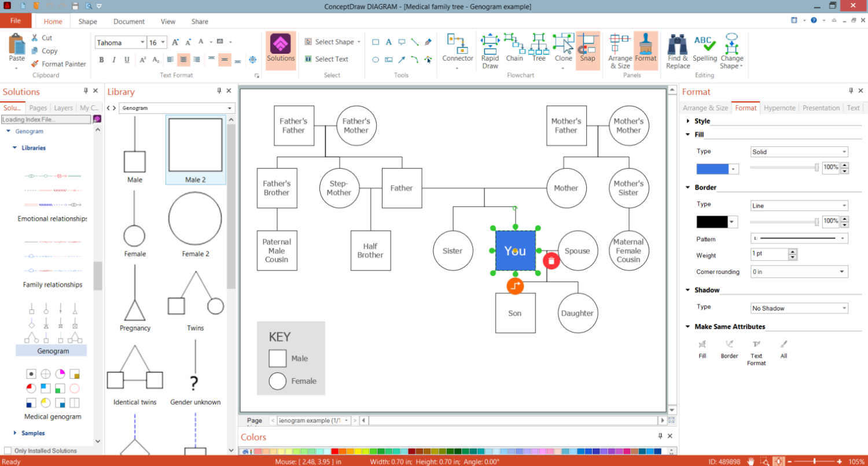Screen dimensions: 868x466
Task: Toggle bold text formatting
Action: (x=101, y=60)
